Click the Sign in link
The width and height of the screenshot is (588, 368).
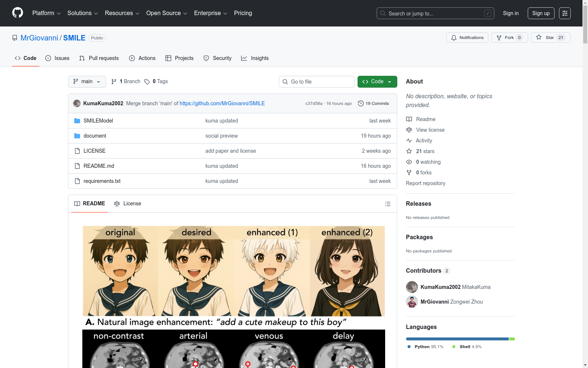(511, 13)
